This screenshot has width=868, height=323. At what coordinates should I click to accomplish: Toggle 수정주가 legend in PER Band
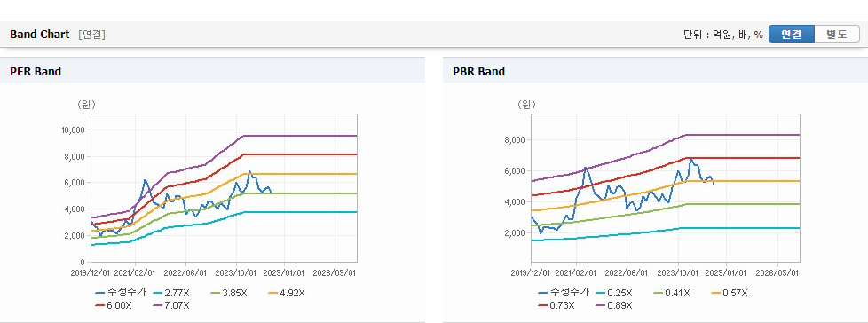pos(120,293)
